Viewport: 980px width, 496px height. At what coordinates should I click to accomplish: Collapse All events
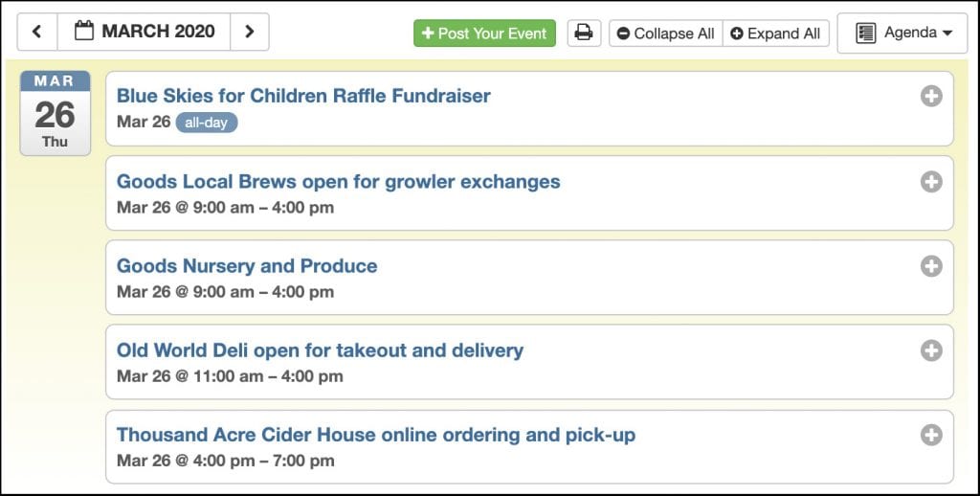[666, 34]
